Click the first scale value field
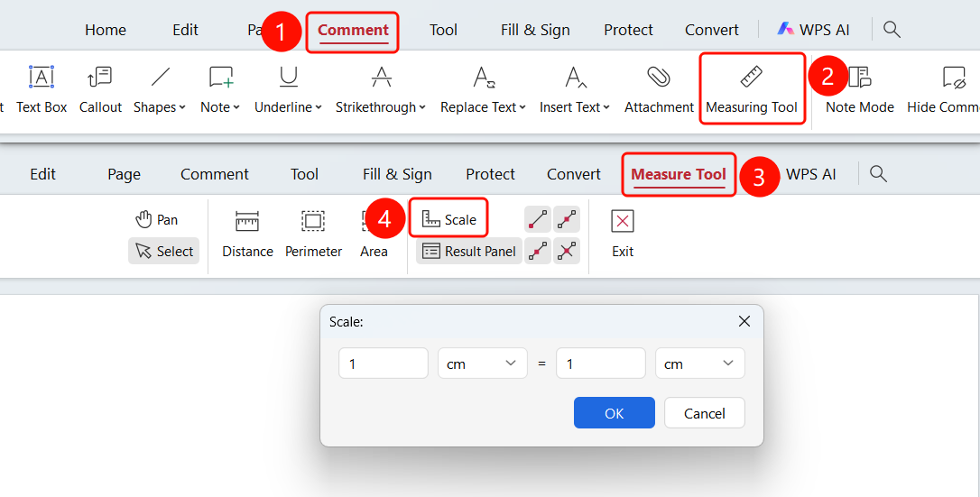Viewport: 980px width, 497px height. [384, 364]
